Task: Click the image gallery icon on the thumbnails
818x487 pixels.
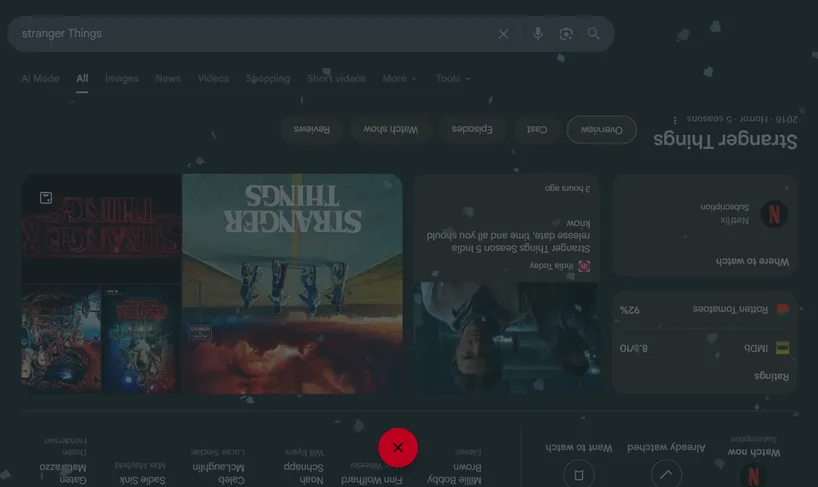Action: [x=46, y=198]
